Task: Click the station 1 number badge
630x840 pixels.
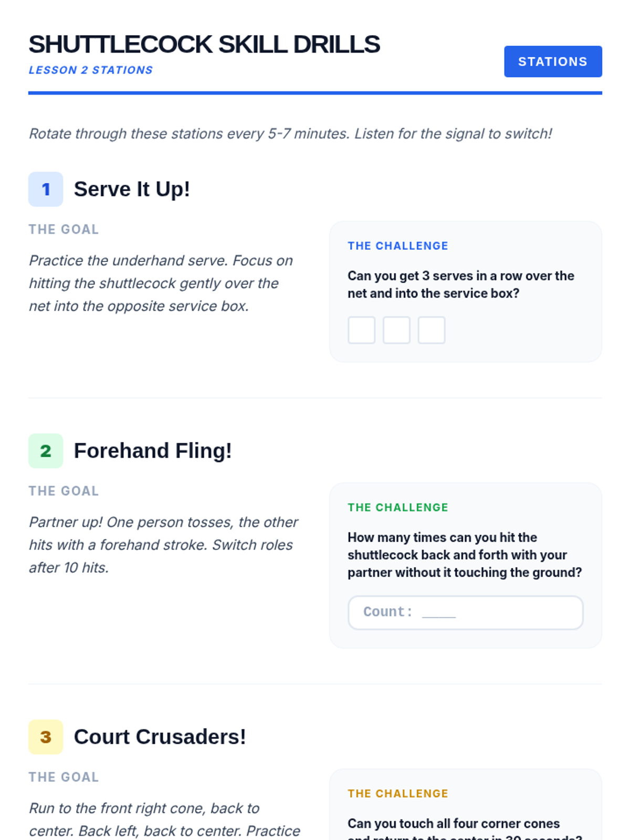Action: coord(46,189)
